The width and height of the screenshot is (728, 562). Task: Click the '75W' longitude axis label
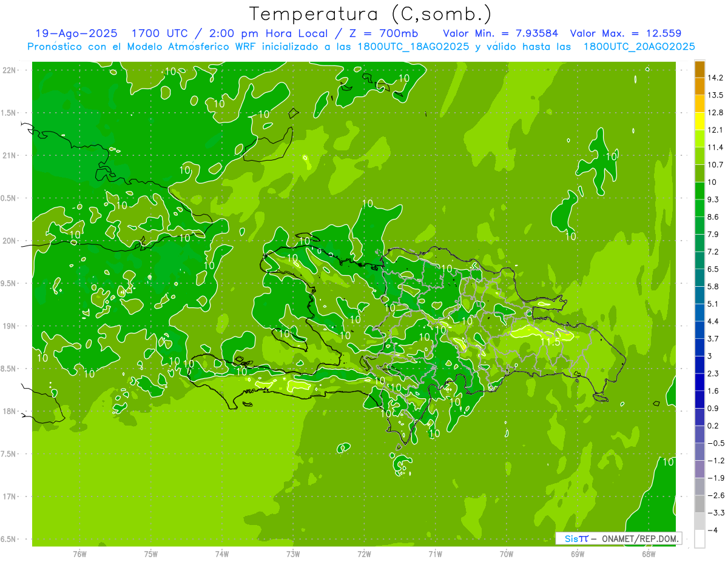click(x=151, y=554)
